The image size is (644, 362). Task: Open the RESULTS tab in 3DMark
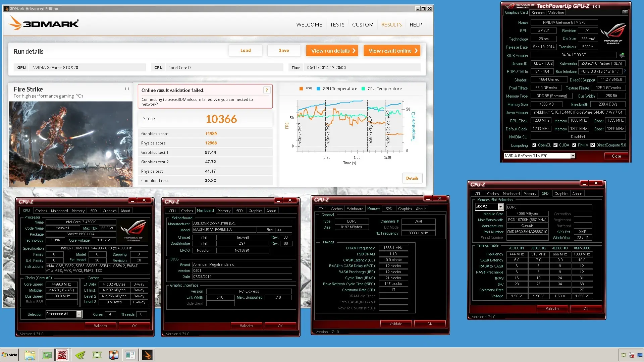(391, 25)
